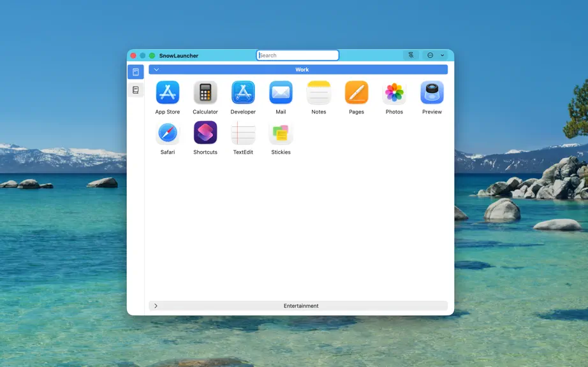Click the Work group header label

pos(302,69)
